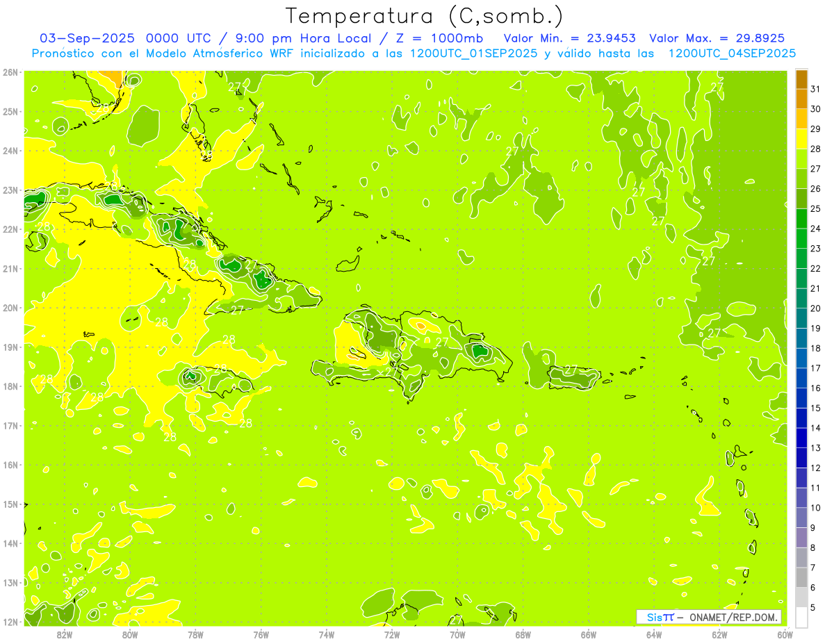
Task: Click legend value '29'
Action: [816, 129]
